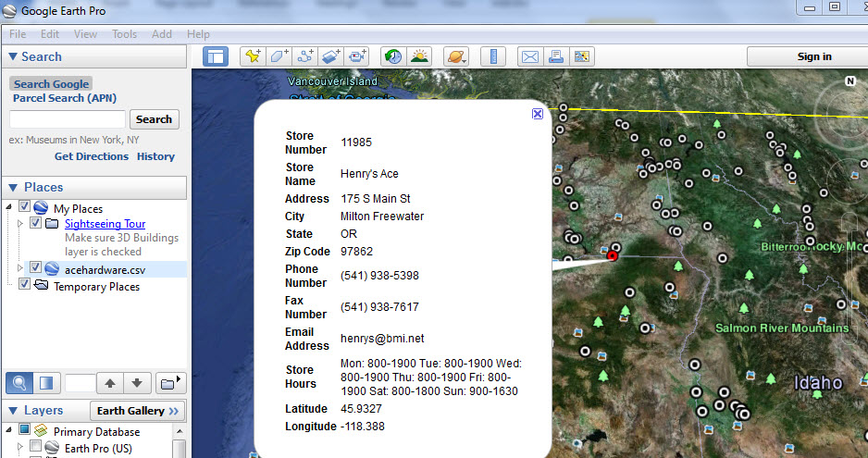868x458 pixels.
Task: Add an image overlay from the toolbar
Action: 331,56
